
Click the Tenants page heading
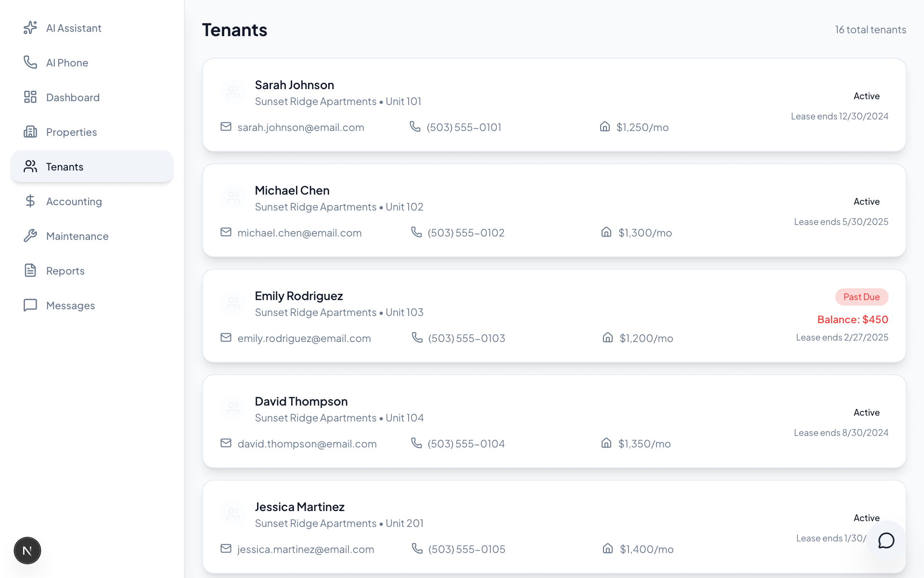pos(234,30)
